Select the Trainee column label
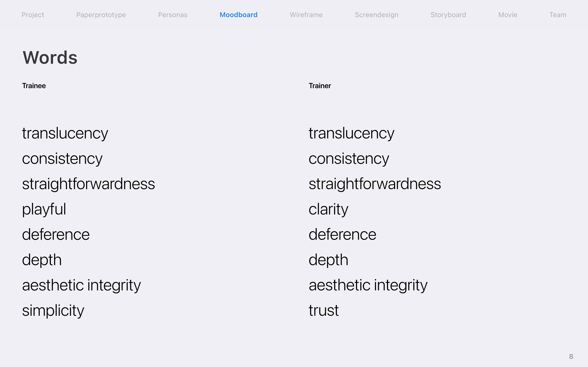This screenshot has width=588, height=367. [x=34, y=86]
